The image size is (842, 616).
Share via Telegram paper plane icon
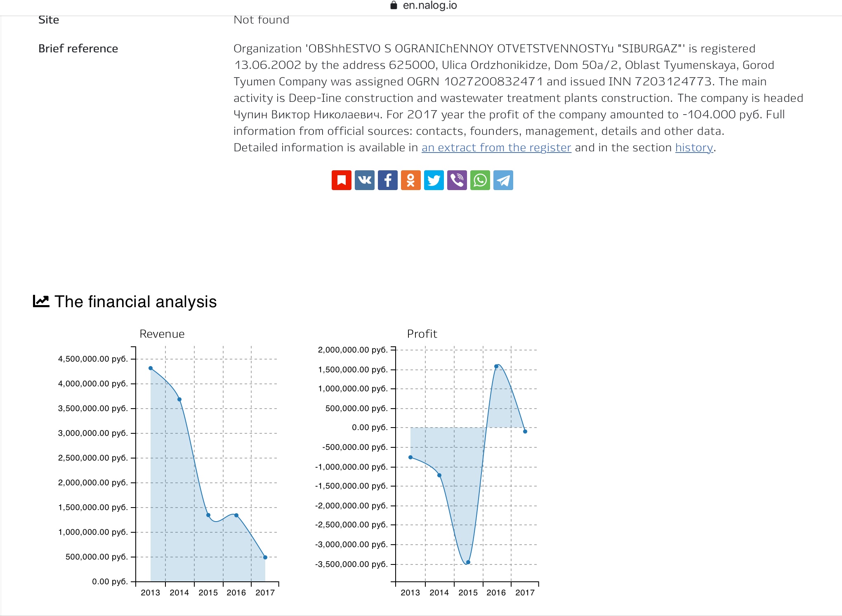tap(503, 180)
